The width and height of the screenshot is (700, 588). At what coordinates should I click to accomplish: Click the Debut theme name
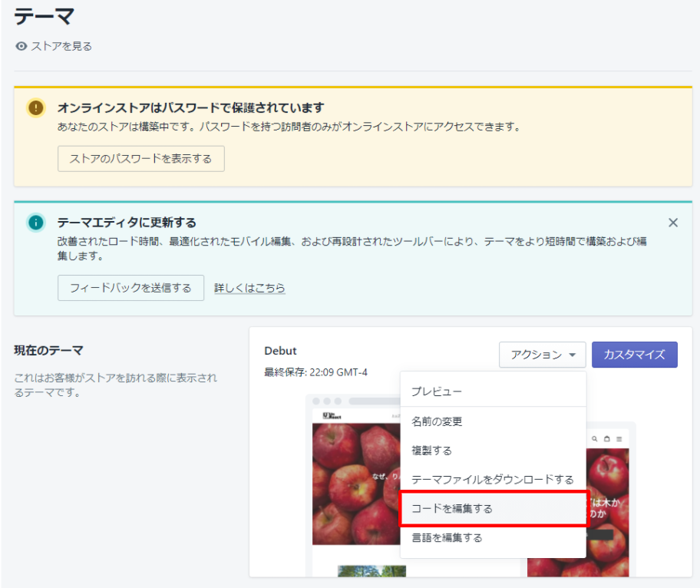click(x=280, y=351)
